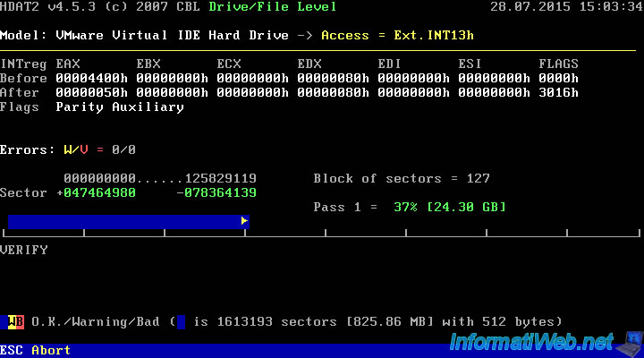This screenshot has height=358, width=644.
Task: Click the sector range end 125829119
Action: 221,178
